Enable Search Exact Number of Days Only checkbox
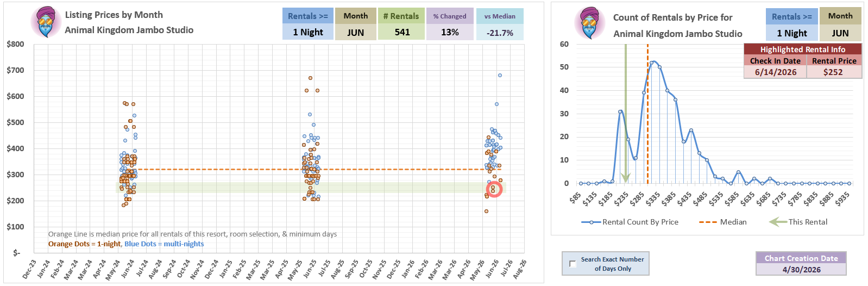The height and width of the screenshot is (286, 868). [573, 264]
